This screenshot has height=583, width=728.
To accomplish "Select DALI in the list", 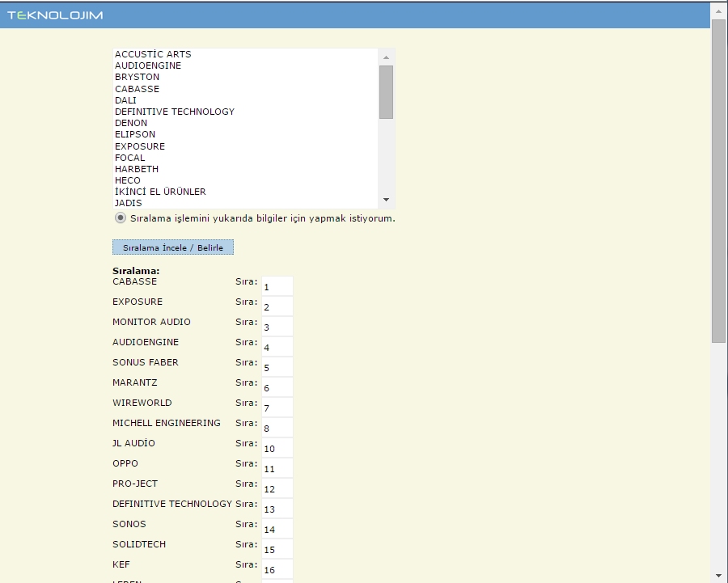I will tap(246, 100).
